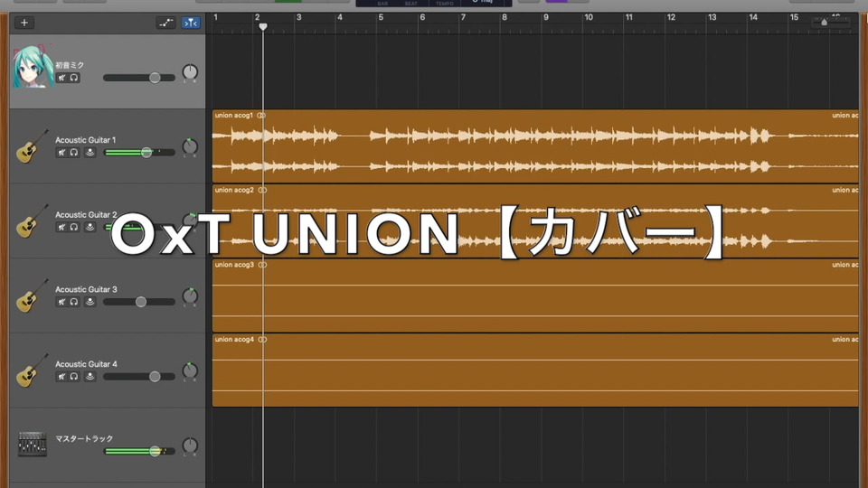Select the Acoustic Guitar 2 guitar icon
Viewport: 868px width, 488px height.
pos(32,221)
